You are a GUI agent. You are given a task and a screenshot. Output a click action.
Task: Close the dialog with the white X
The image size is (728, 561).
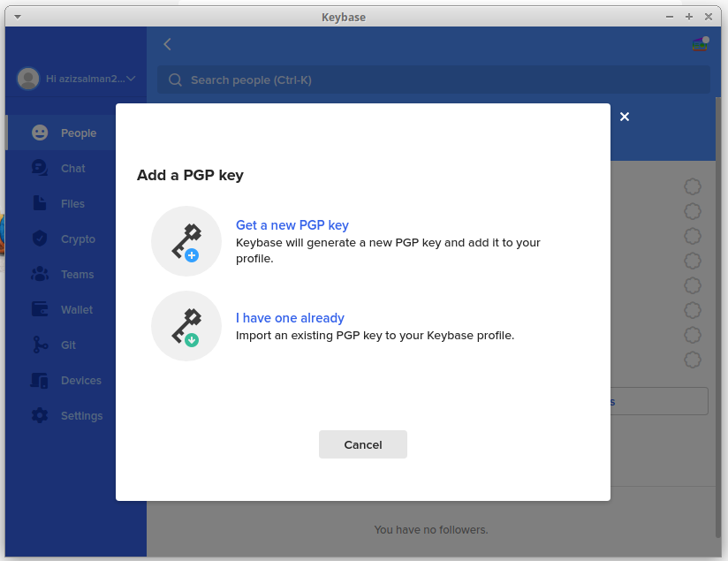click(625, 117)
